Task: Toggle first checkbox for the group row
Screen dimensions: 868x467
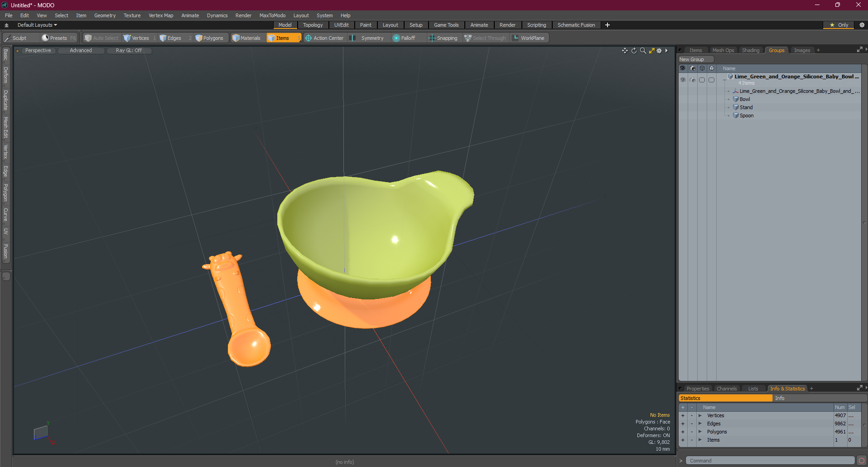Action: click(702, 80)
